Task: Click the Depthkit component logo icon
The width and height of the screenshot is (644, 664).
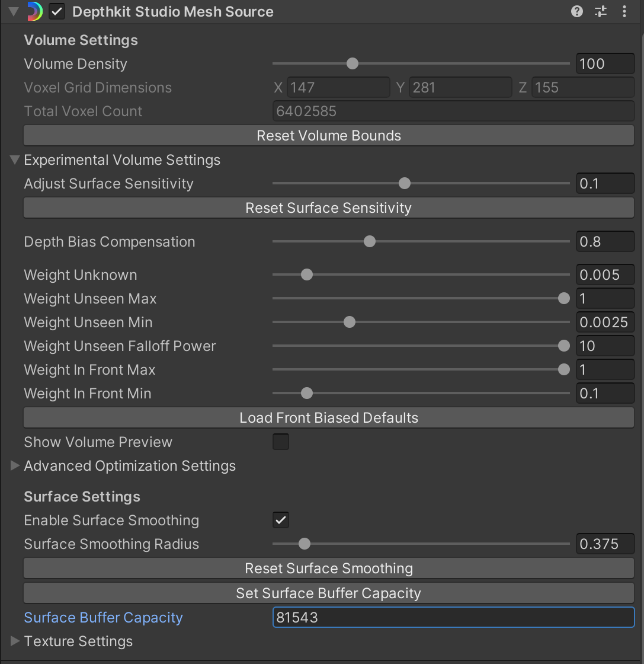Action: pyautogui.click(x=35, y=11)
